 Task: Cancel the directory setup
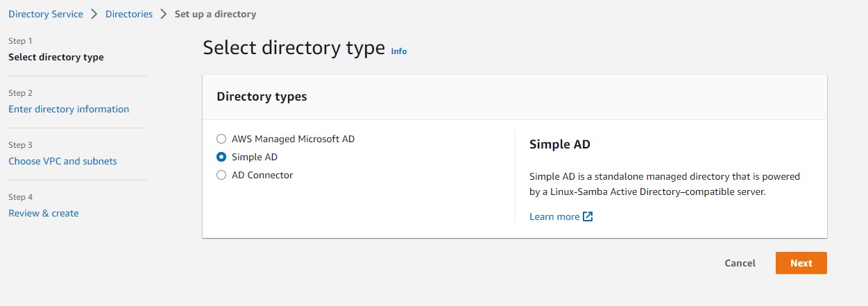[x=740, y=263]
